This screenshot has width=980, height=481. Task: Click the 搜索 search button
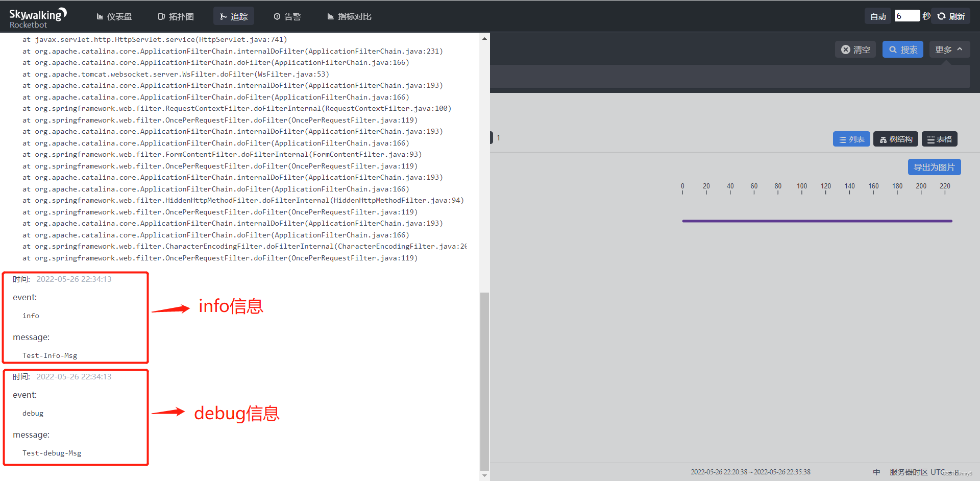click(x=903, y=50)
